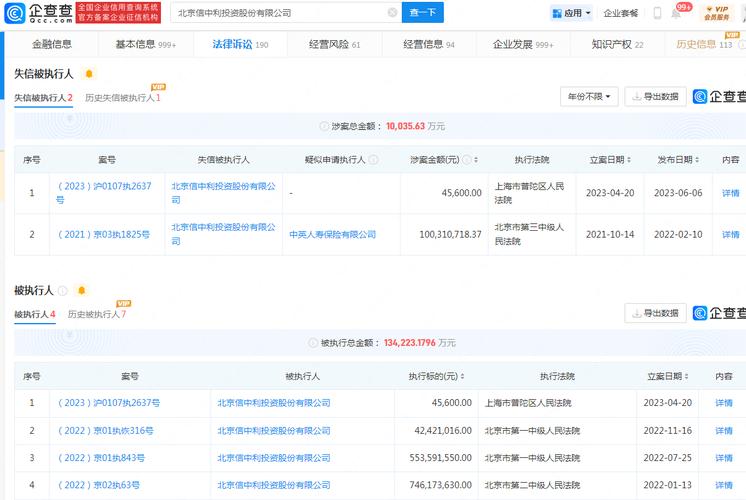Image resolution: width=746 pixels, height=500 pixels.
Task: Click the 查一下 search button
Action: click(422, 12)
